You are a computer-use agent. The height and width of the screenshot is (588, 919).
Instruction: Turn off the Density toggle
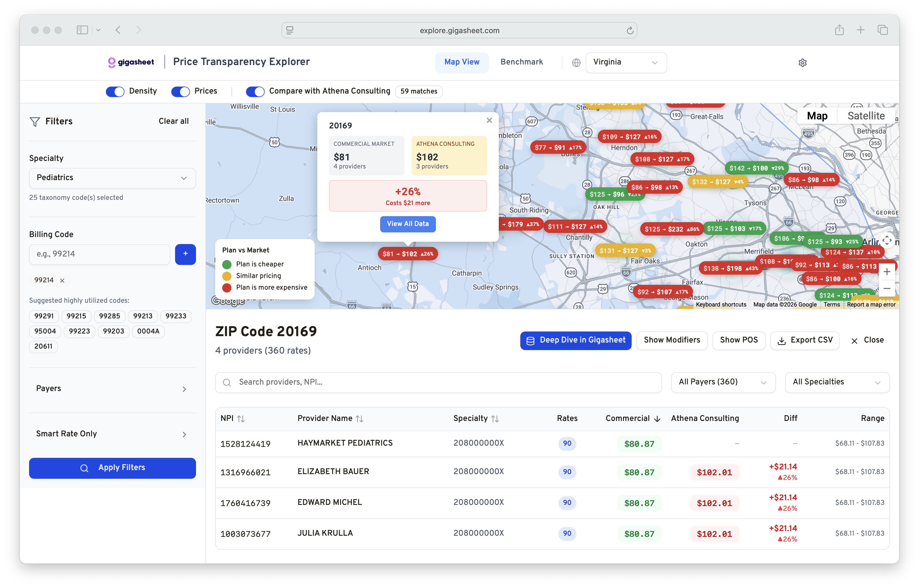tap(115, 91)
